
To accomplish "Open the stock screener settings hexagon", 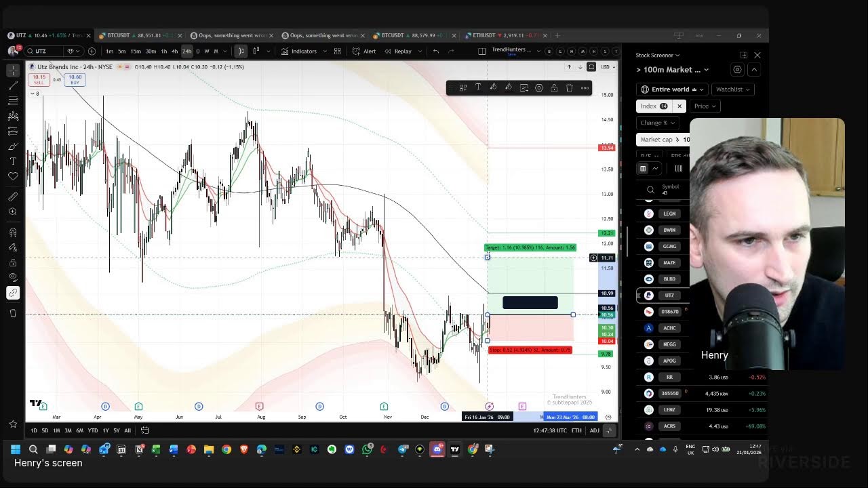I will (737, 70).
